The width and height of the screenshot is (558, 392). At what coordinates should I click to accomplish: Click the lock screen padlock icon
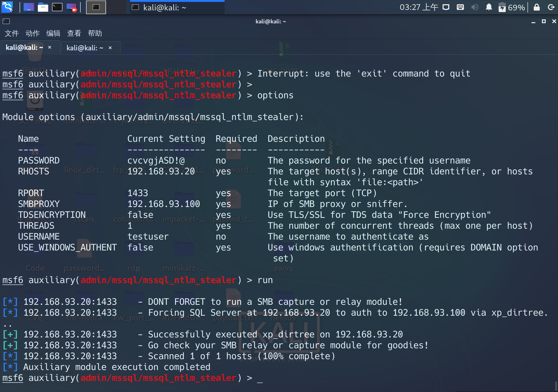pos(537,7)
